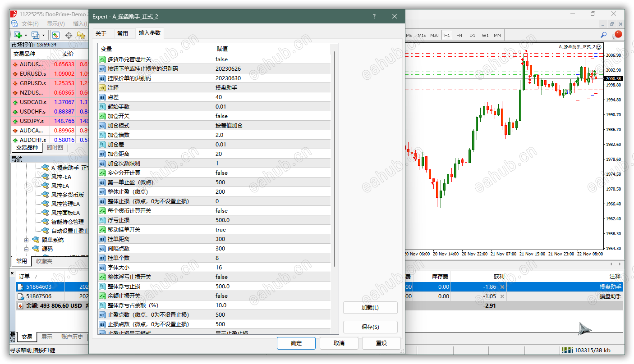Toggle the Navigator folder-star toolbar icon
634x364 pixels.
click(x=81, y=35)
